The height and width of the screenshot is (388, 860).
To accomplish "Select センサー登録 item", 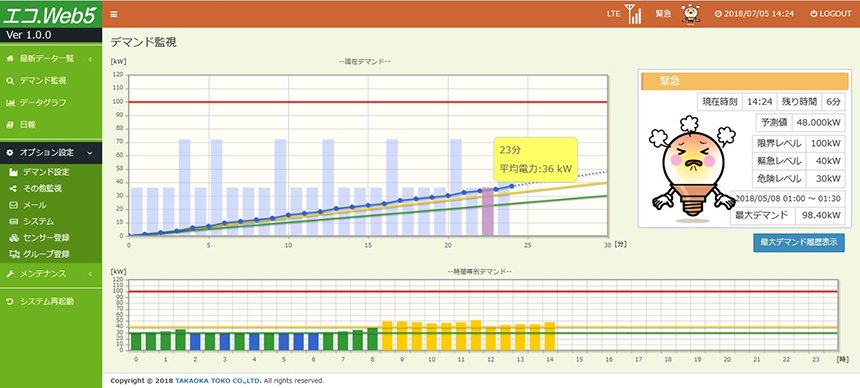I will 46,238.
